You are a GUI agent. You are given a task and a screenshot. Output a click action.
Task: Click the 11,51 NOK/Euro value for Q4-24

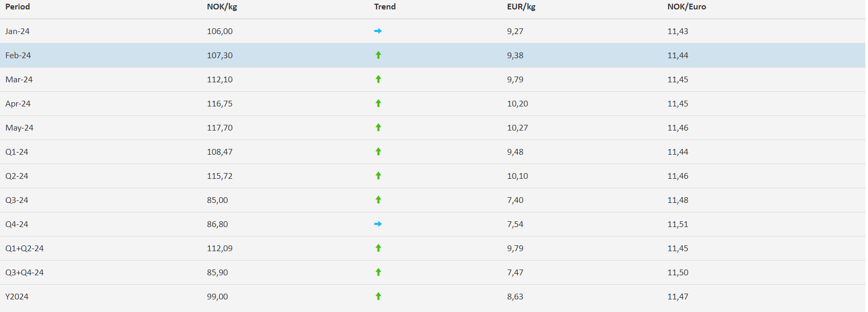coord(678,224)
